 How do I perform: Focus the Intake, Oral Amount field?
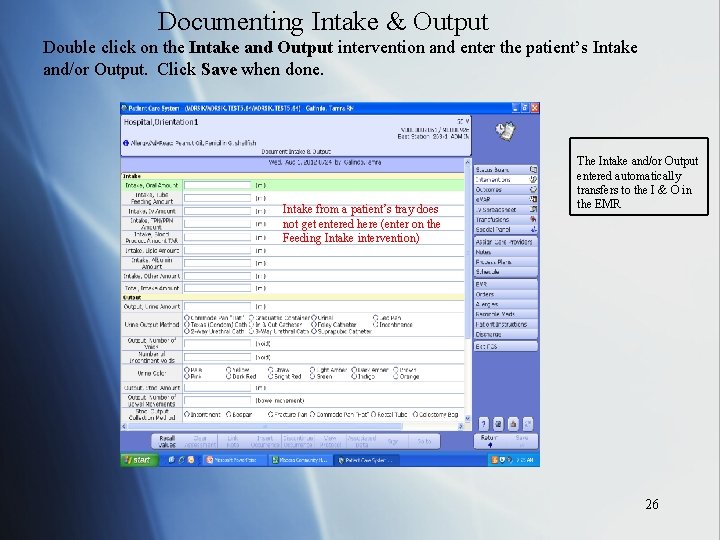(x=218, y=185)
